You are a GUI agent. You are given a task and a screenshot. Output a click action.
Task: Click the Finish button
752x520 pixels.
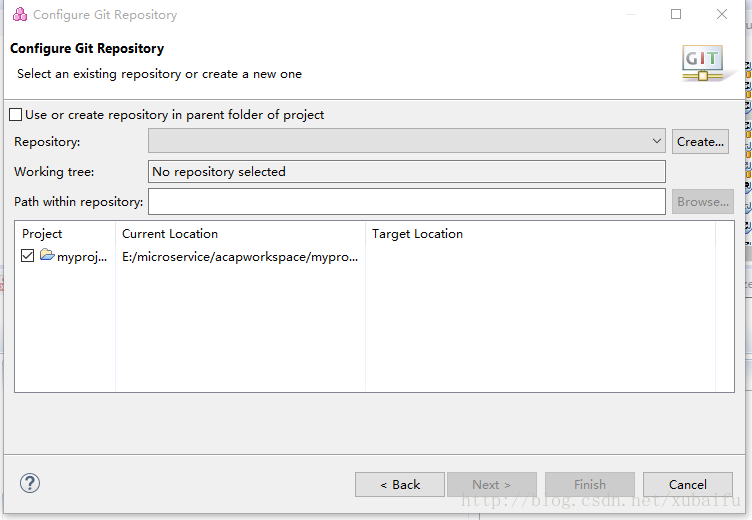click(590, 485)
